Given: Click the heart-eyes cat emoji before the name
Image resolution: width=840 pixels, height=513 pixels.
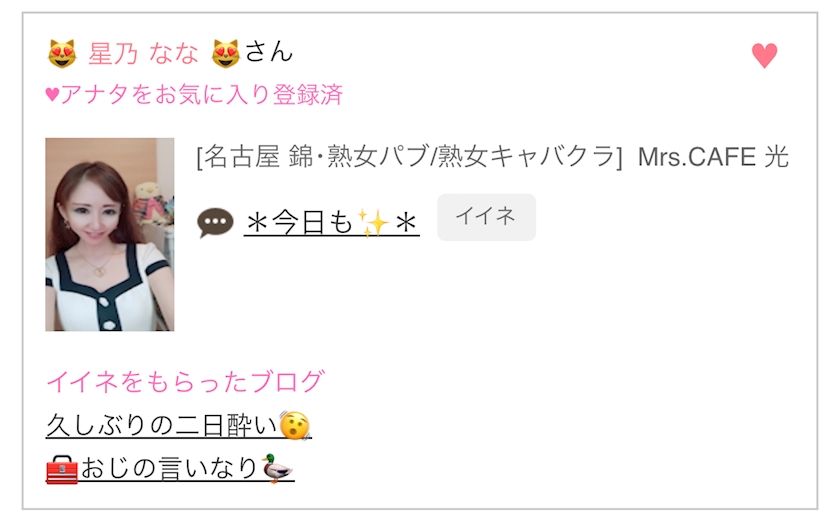Looking at the screenshot, I should [62, 54].
